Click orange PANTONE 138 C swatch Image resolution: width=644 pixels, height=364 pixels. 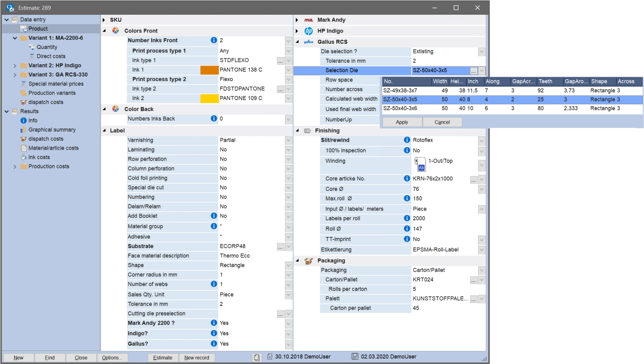[209, 70]
